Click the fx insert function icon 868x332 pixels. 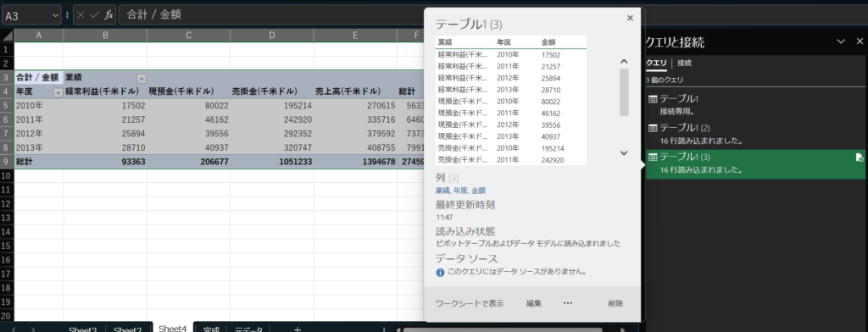pos(109,15)
